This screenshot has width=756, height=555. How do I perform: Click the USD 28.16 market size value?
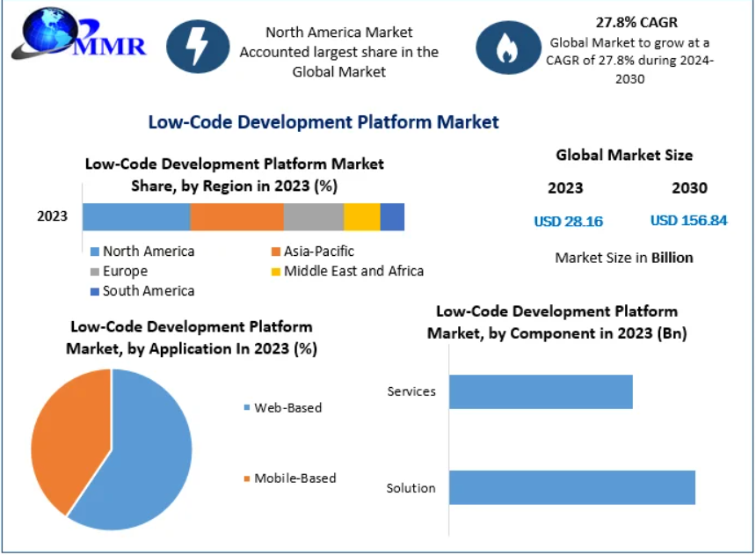[x=568, y=222]
